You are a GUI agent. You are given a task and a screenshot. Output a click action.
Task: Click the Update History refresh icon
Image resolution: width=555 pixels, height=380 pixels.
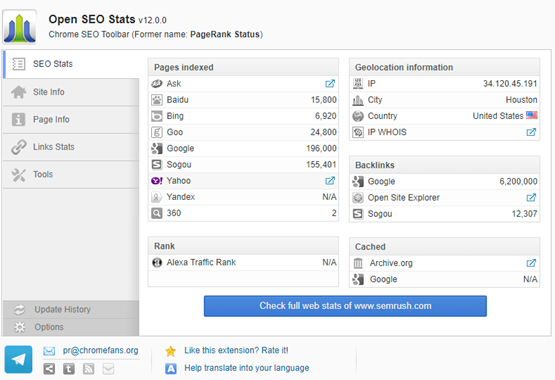click(20, 310)
